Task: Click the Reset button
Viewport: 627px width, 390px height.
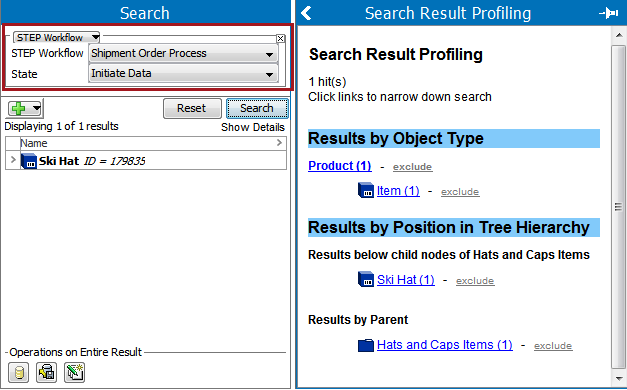Action: click(192, 108)
